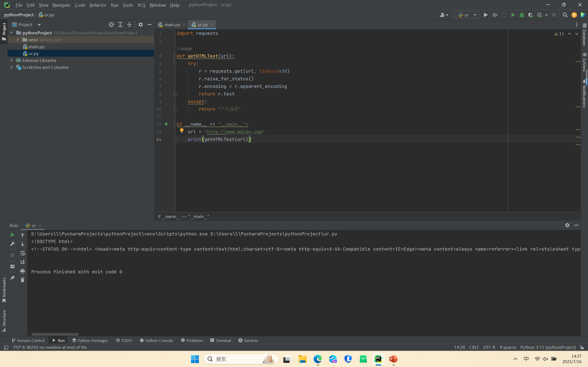Click the yellow intention bulb on line 13
Image resolution: width=588 pixels, height=367 pixels.
tap(182, 131)
